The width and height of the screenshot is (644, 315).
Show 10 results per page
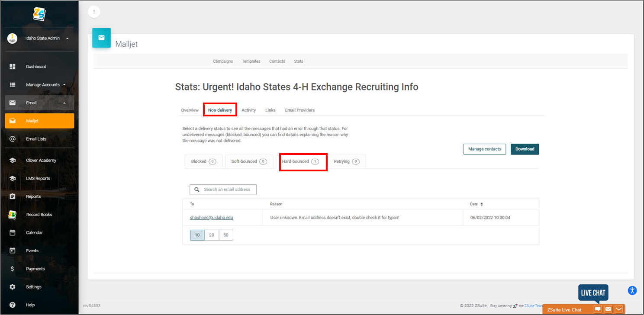click(x=197, y=235)
